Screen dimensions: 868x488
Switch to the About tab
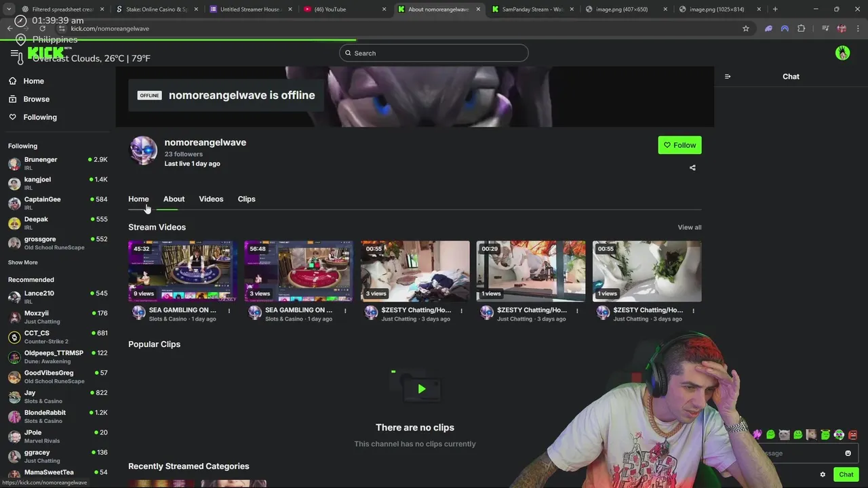(x=174, y=199)
